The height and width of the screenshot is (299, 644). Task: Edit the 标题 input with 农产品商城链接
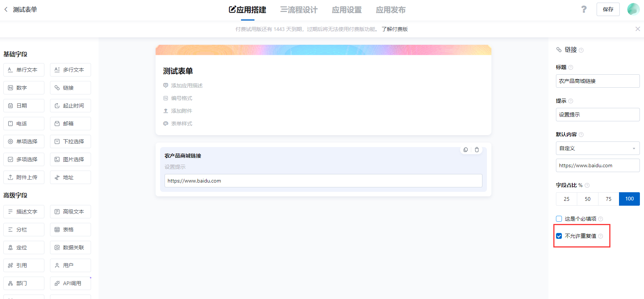598,81
